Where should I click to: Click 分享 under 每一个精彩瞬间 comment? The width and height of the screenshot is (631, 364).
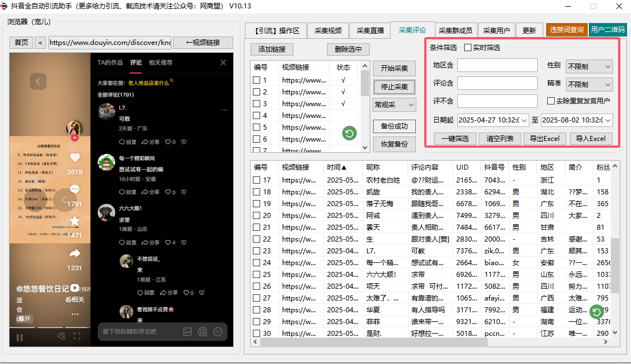pos(151,192)
